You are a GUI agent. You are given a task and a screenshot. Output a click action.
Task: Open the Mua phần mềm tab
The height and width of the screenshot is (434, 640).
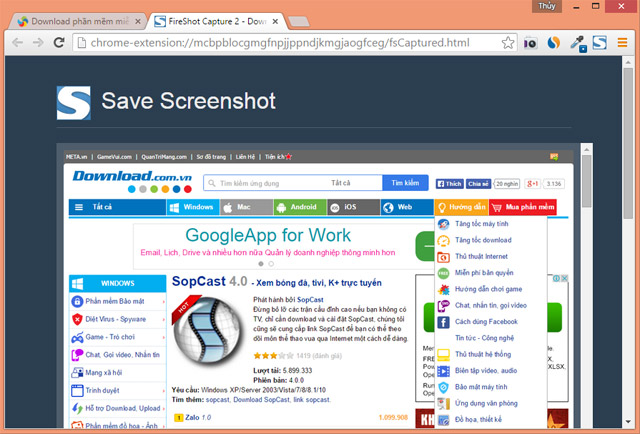click(523, 207)
